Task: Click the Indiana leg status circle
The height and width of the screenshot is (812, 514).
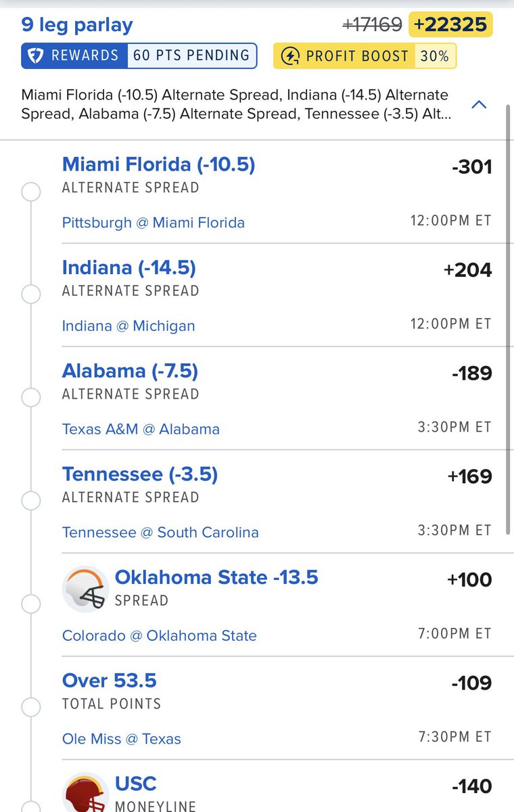Action: [31, 295]
